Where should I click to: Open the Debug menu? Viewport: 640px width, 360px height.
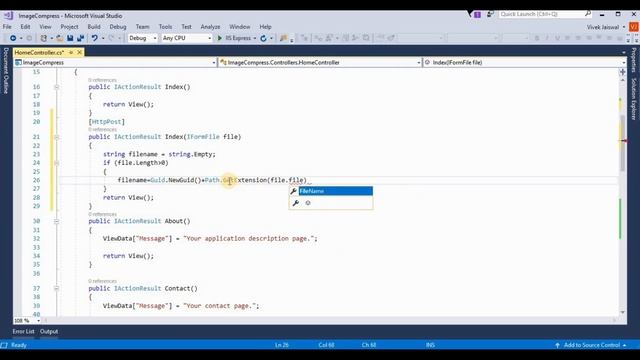[118, 27]
